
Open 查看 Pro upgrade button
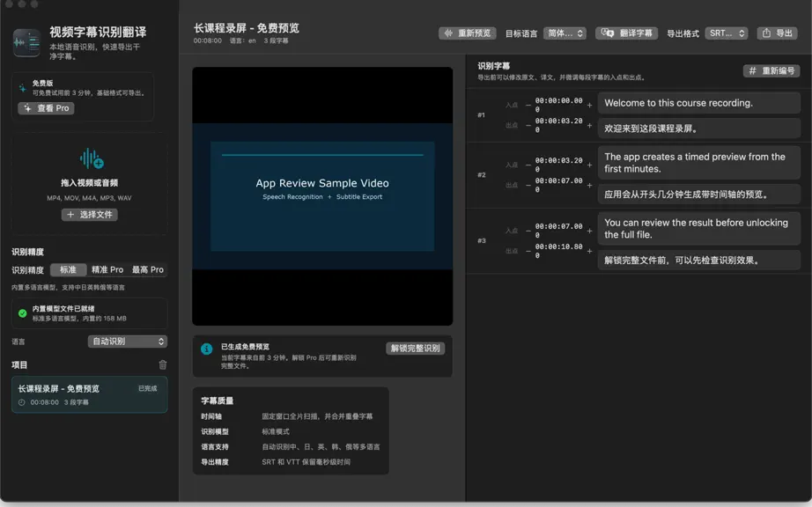tap(46, 108)
